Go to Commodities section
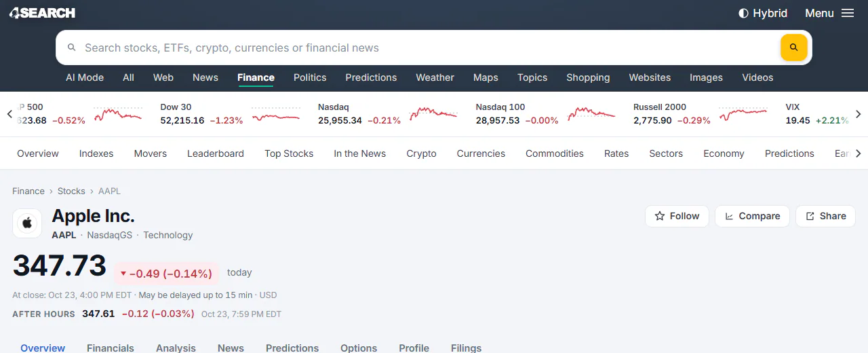This screenshot has height=353, width=868. (555, 153)
